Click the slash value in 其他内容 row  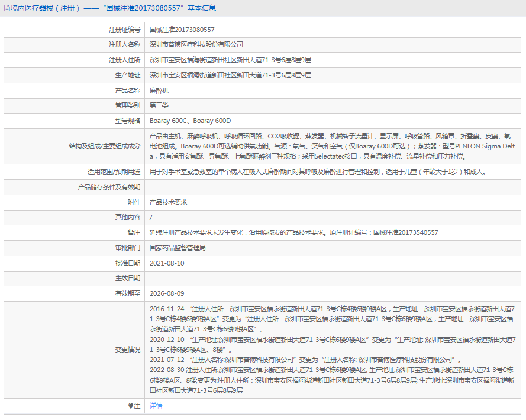point(151,217)
